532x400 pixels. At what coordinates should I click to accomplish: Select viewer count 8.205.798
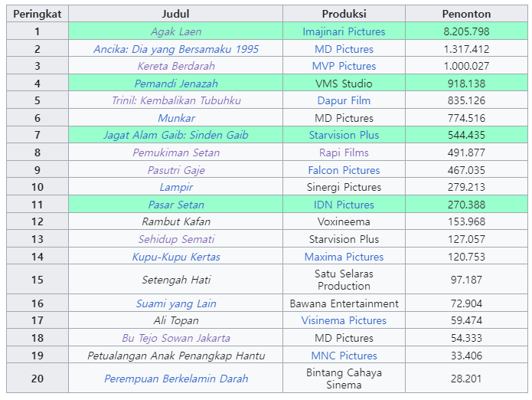(x=466, y=31)
